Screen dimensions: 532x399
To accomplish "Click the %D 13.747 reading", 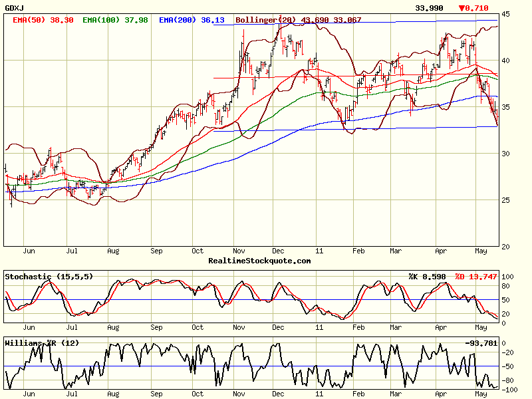I will pos(476,276).
